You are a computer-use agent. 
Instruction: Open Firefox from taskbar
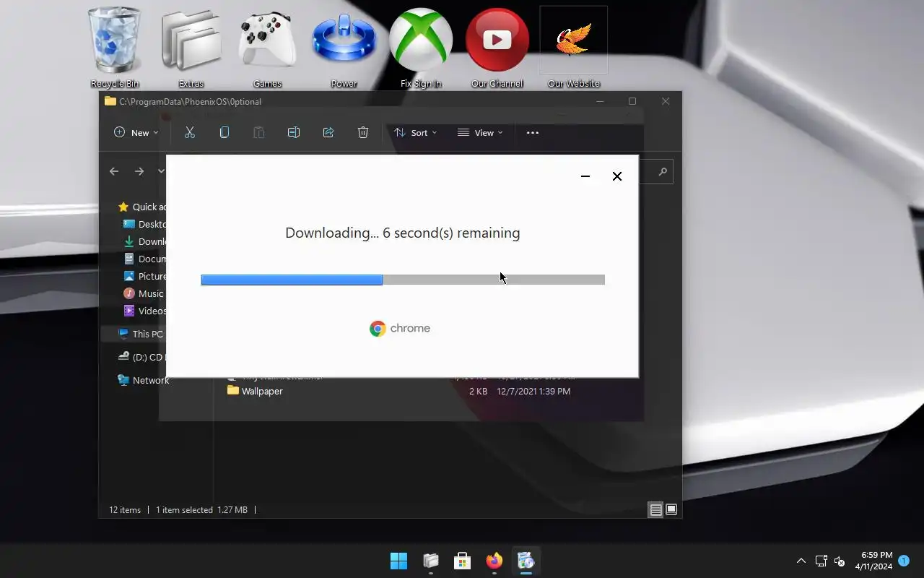point(494,561)
